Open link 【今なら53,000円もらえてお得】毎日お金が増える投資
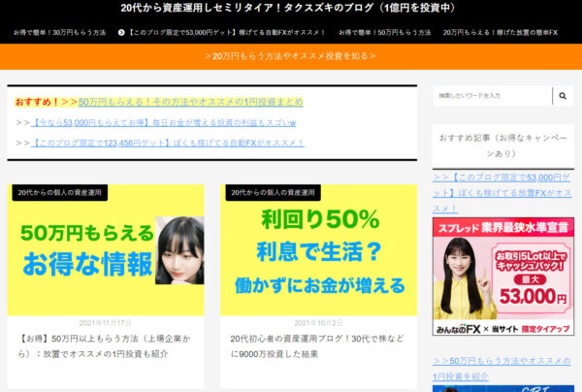 tap(164, 123)
